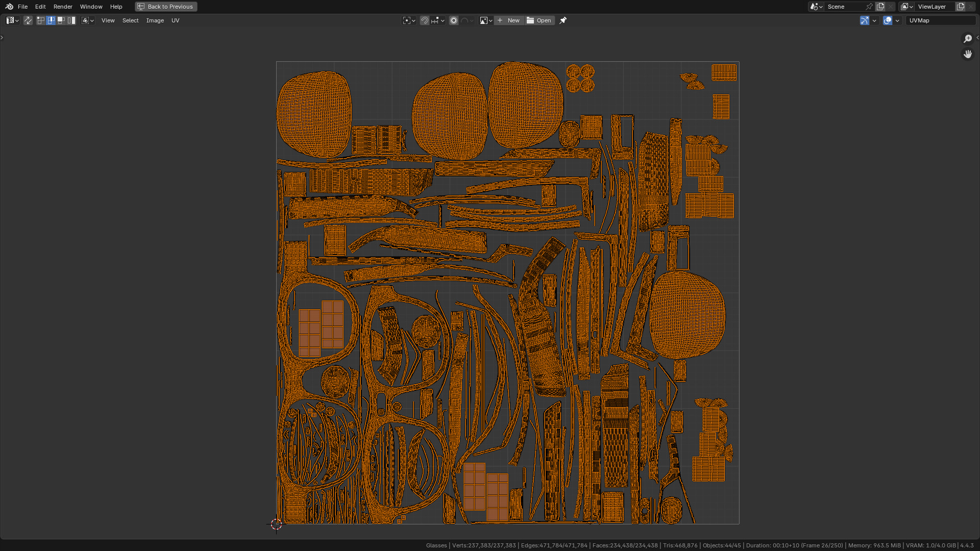Toggle show overlays button
Image resolution: width=980 pixels, height=551 pixels.
(888, 20)
